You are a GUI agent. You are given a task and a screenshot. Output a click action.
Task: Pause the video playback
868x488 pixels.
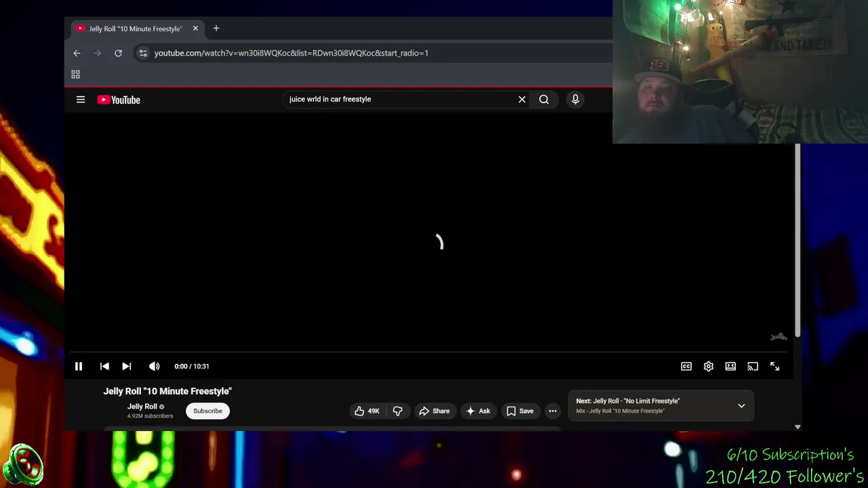(79, 366)
